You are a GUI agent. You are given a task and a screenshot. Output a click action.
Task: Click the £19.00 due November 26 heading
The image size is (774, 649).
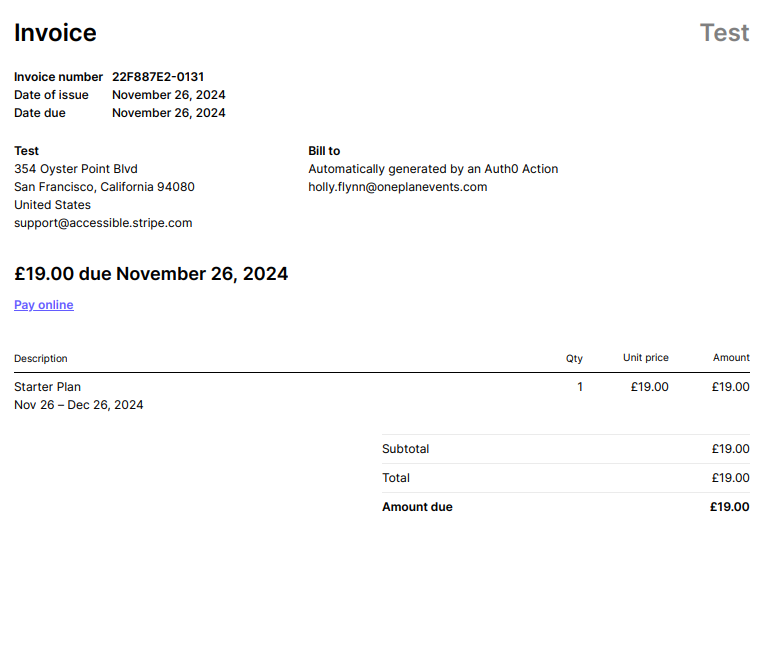(x=151, y=274)
